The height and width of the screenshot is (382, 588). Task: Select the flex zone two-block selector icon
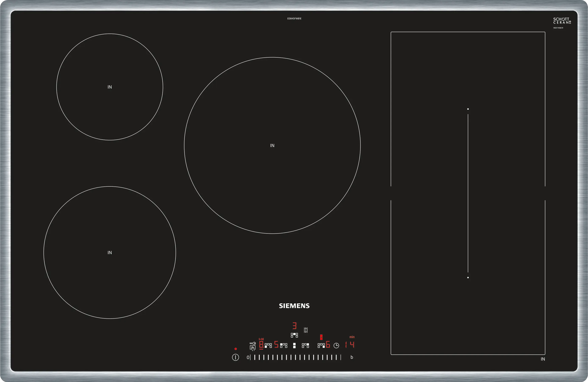295,346
